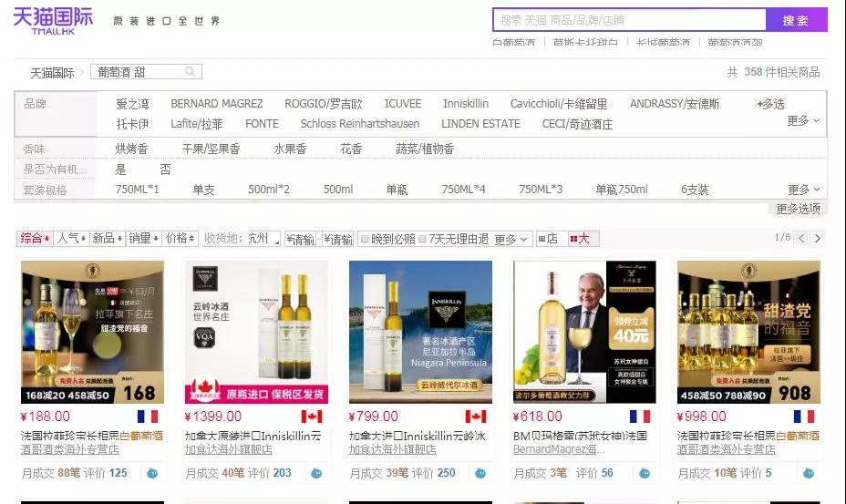The height and width of the screenshot is (504, 846).
Task: Click the magnifier icon in breadcrumb search box
Action: pyautogui.click(x=190, y=71)
